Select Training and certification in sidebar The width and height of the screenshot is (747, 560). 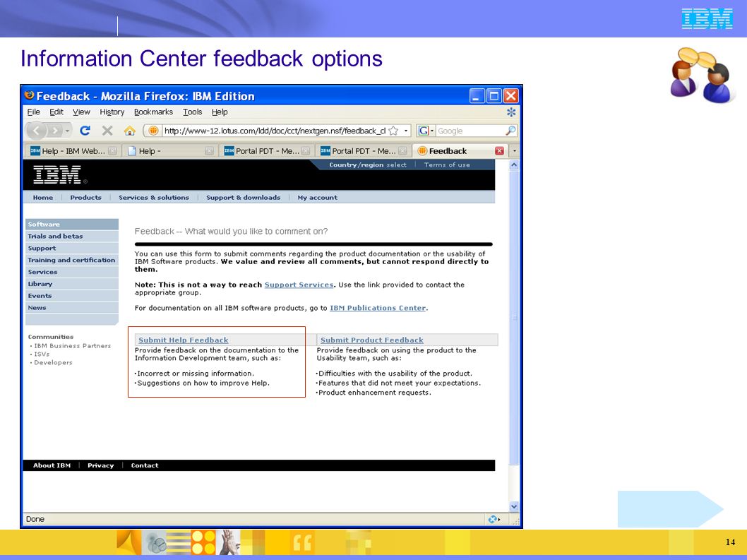tap(71, 260)
